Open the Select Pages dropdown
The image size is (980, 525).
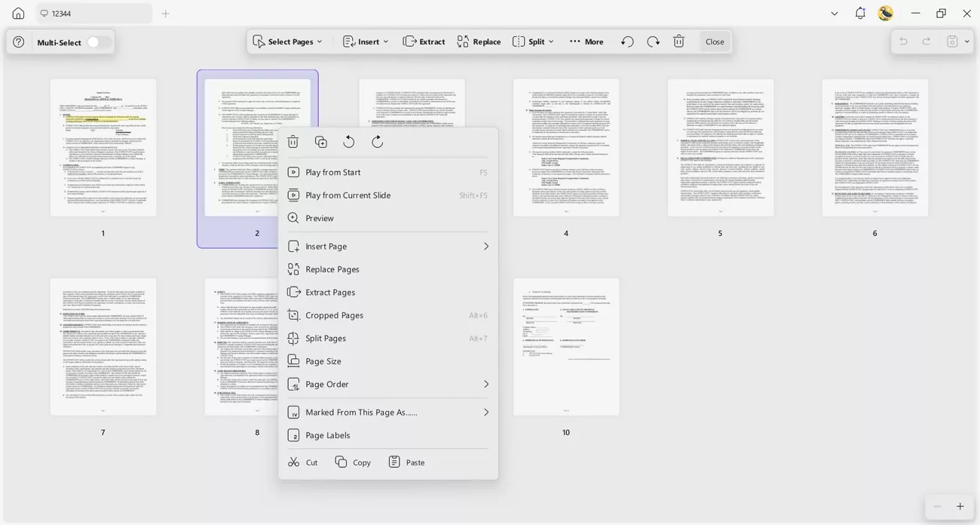coord(289,41)
